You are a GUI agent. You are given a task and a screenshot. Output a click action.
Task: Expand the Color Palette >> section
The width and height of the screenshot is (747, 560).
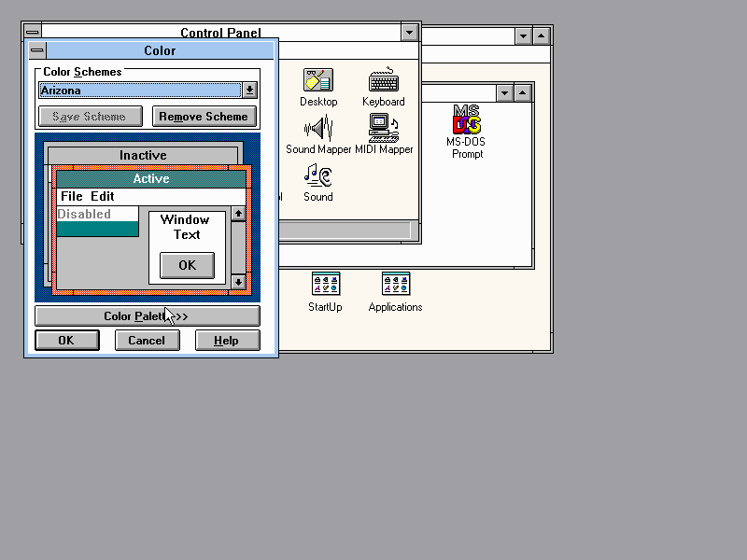147,316
